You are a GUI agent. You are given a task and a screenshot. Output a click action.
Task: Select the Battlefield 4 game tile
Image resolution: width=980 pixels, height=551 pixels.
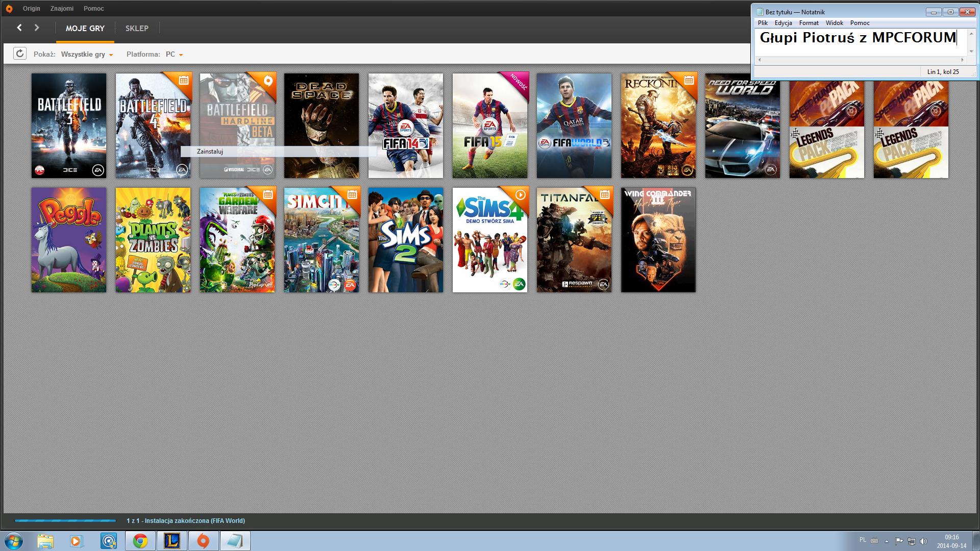click(x=153, y=126)
